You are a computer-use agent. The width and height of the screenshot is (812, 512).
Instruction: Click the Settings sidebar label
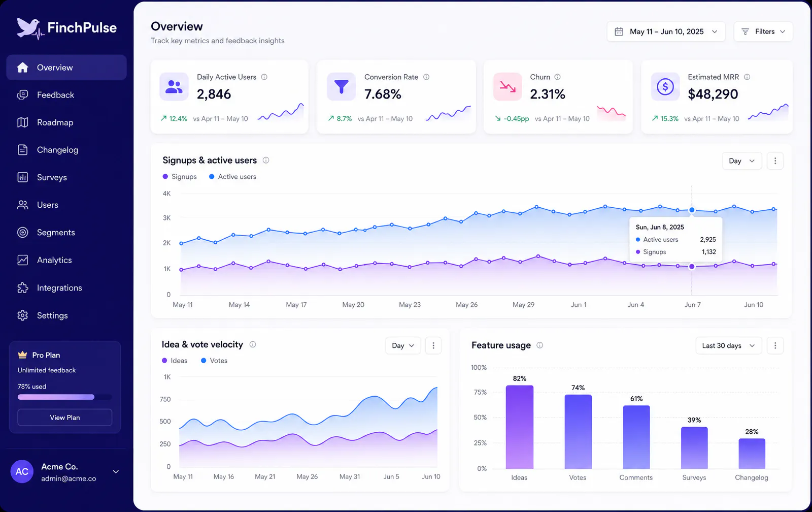click(x=52, y=315)
